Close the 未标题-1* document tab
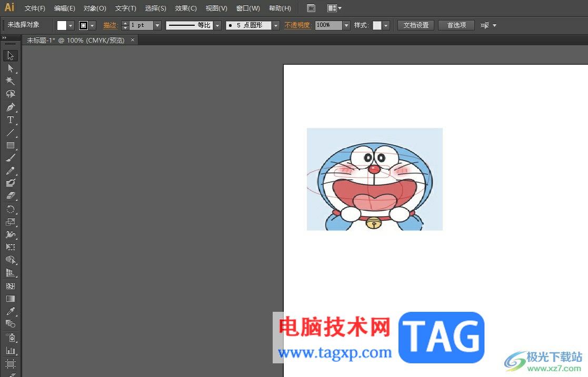The image size is (588, 377). click(x=132, y=40)
